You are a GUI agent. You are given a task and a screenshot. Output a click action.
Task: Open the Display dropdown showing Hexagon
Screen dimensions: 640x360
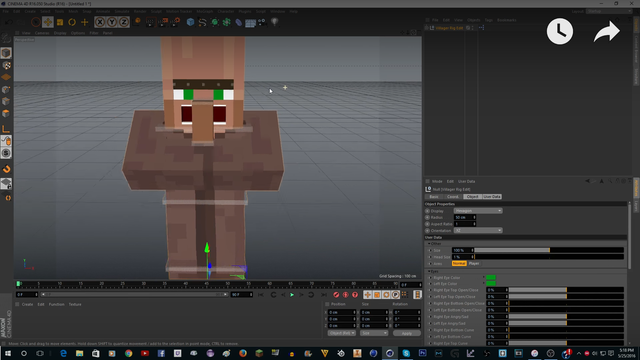[478, 211]
